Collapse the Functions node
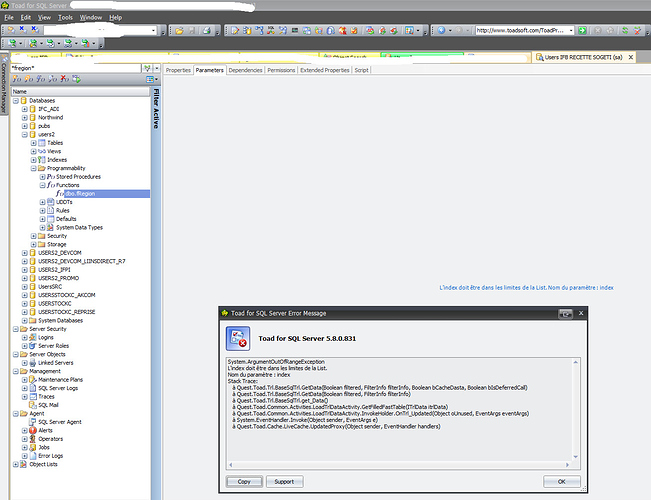This screenshot has height=500, width=651. click(43, 185)
